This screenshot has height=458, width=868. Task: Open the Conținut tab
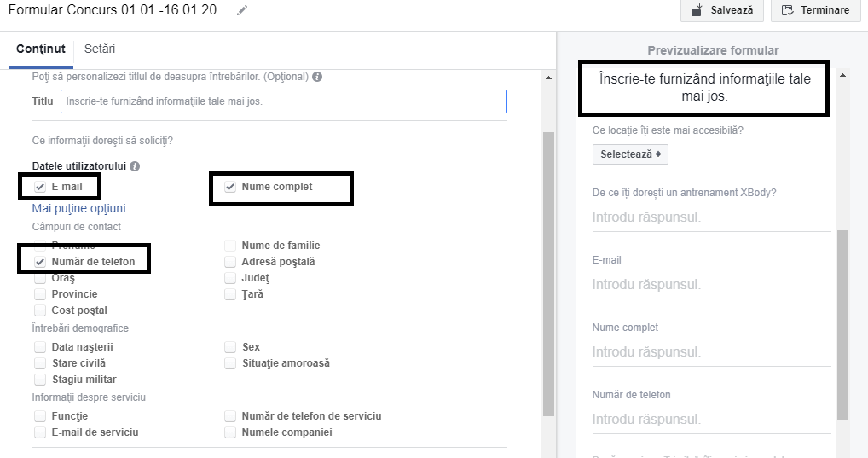pyautogui.click(x=41, y=49)
